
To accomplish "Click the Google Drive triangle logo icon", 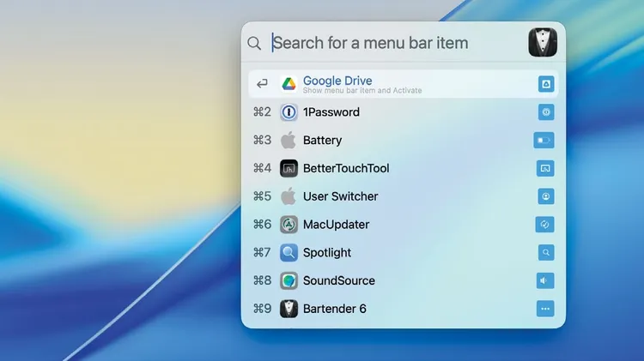I will coord(289,84).
